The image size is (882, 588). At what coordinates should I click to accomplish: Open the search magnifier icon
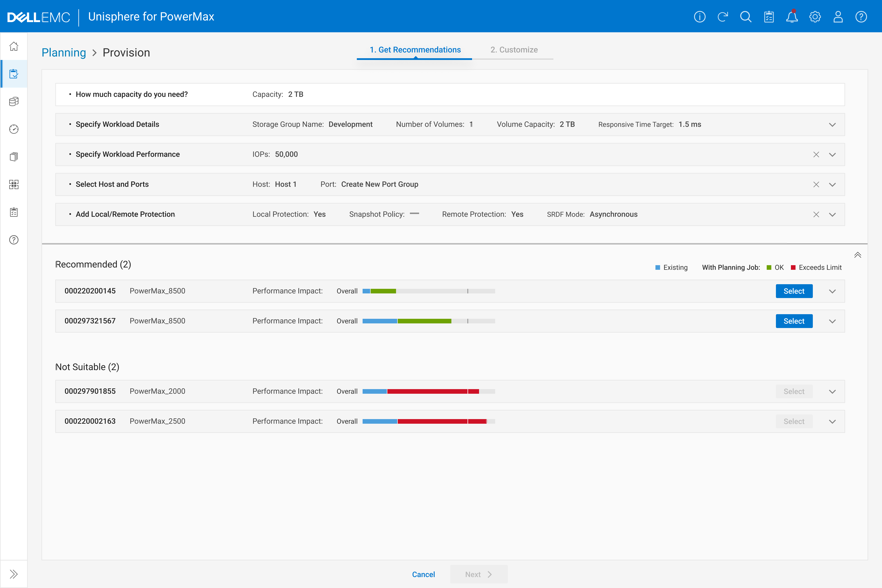point(746,17)
